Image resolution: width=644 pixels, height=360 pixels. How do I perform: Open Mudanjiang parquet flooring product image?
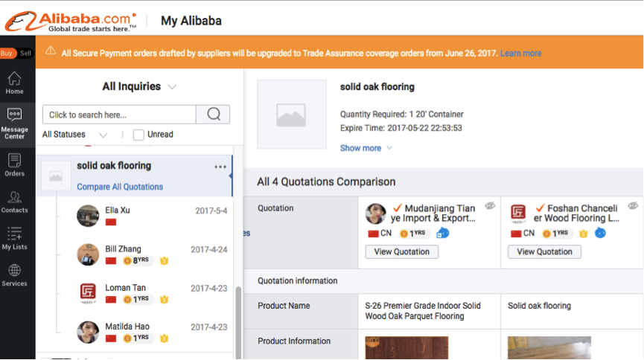coord(407,347)
